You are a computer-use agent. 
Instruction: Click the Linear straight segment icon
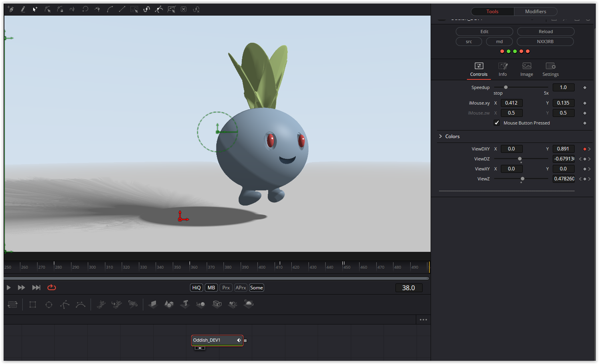(x=122, y=9)
